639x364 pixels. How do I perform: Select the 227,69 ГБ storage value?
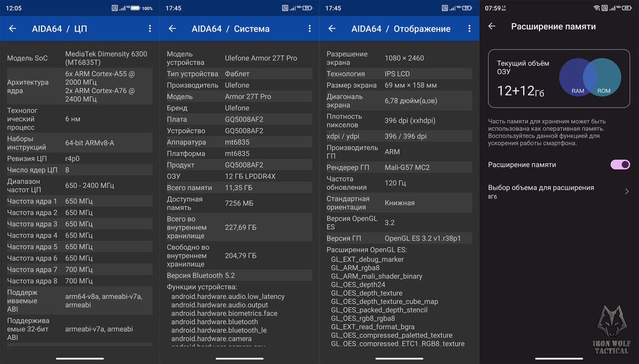click(241, 227)
